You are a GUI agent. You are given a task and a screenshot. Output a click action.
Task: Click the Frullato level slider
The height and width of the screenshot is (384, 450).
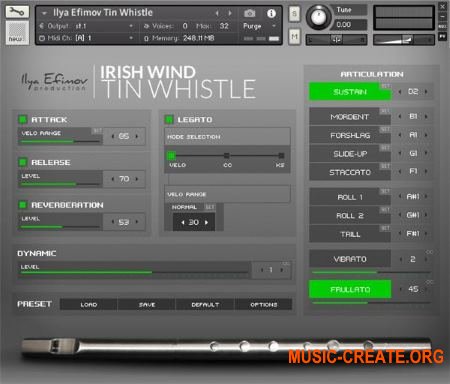pyautogui.click(x=371, y=303)
